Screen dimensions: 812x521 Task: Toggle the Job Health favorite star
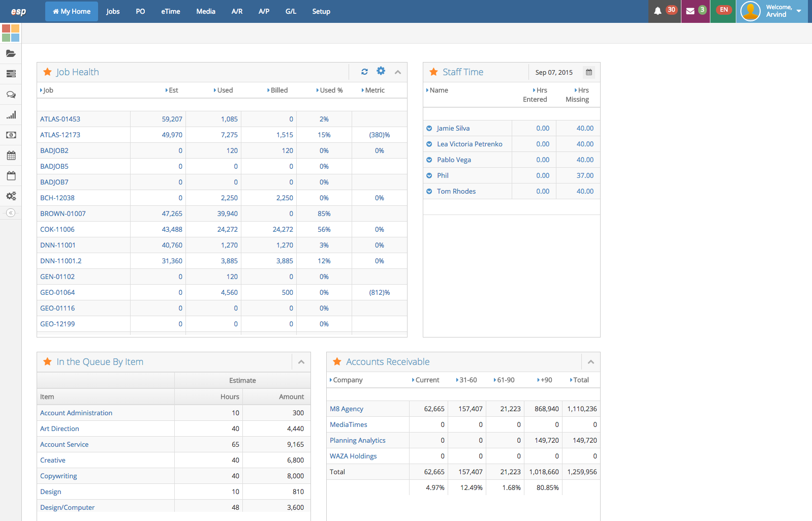click(x=47, y=72)
